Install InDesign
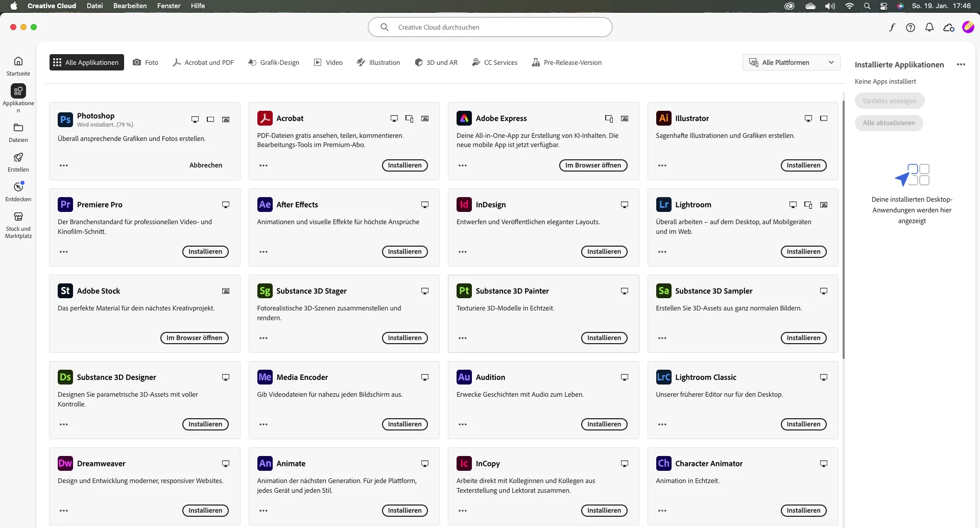 [x=604, y=252]
